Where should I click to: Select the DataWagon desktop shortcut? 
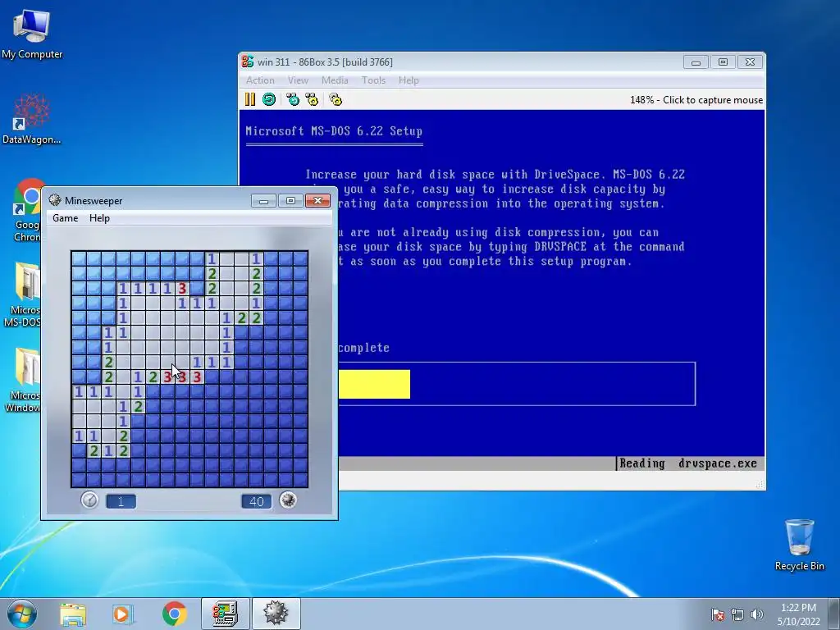(x=32, y=119)
